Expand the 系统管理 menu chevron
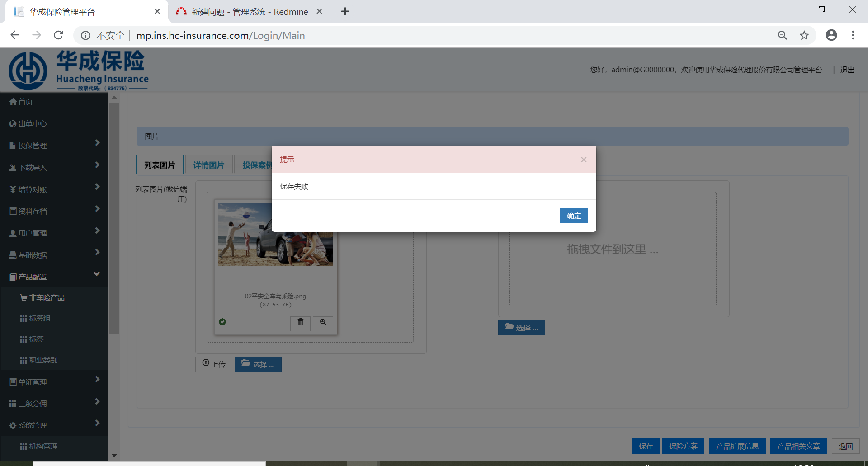This screenshot has height=466, width=868. click(97, 423)
